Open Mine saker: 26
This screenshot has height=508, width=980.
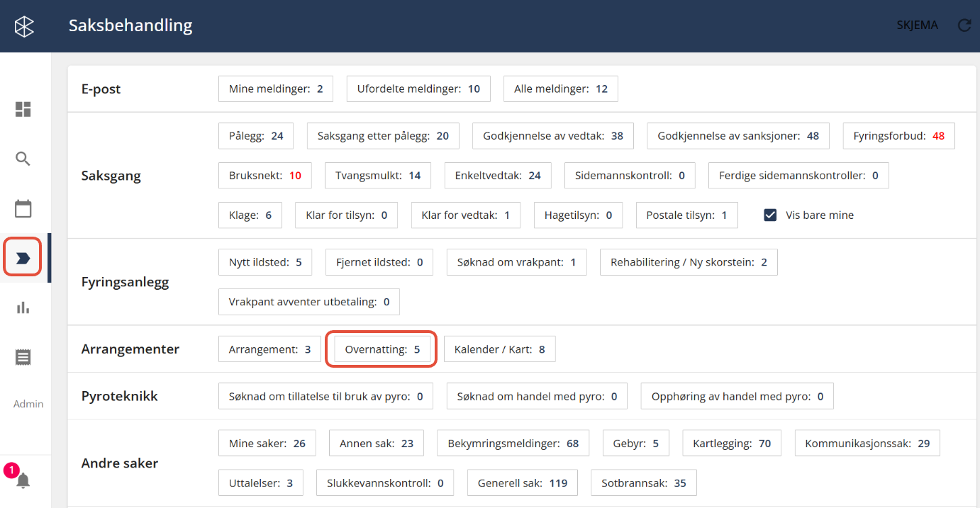coord(267,444)
